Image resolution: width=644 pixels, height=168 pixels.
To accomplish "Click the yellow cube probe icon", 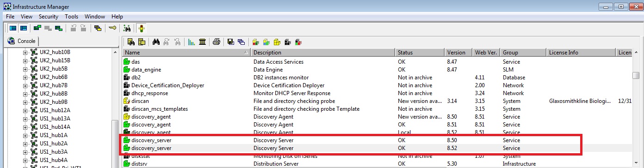I will click(277, 42).
